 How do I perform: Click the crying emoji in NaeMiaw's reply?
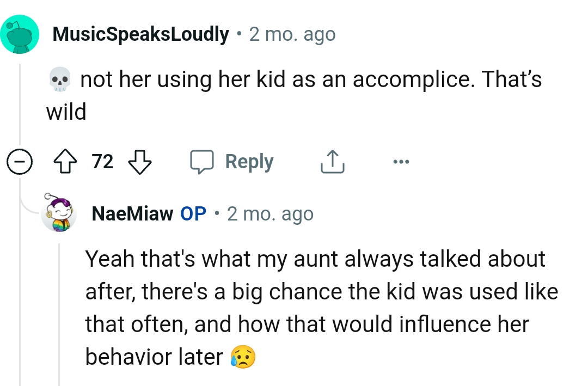[x=243, y=358]
